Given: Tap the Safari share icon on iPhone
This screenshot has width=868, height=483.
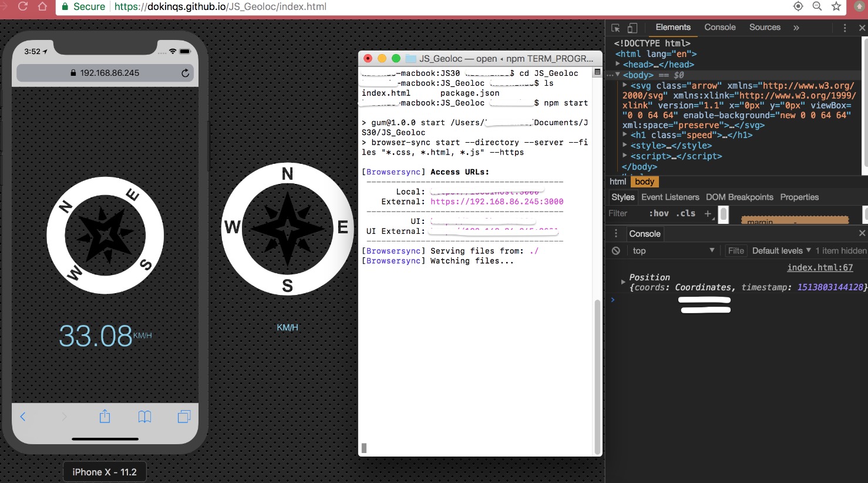Looking at the screenshot, I should coord(105,416).
